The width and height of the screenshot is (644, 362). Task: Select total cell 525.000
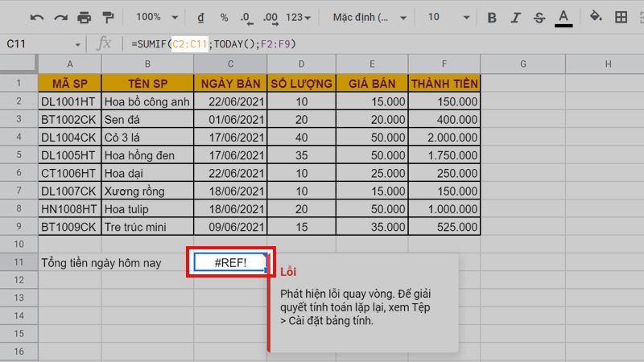(444, 227)
